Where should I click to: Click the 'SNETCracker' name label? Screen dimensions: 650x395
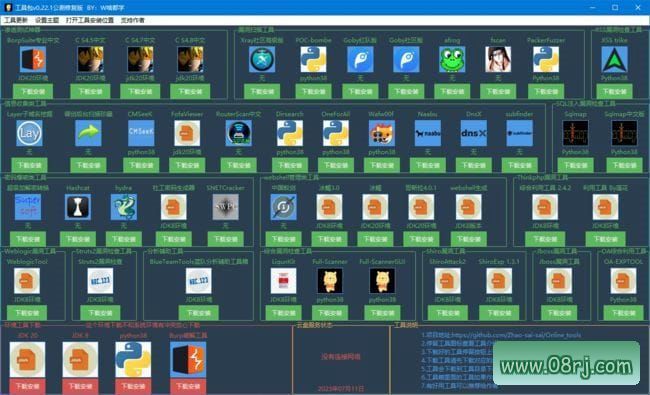(226, 188)
